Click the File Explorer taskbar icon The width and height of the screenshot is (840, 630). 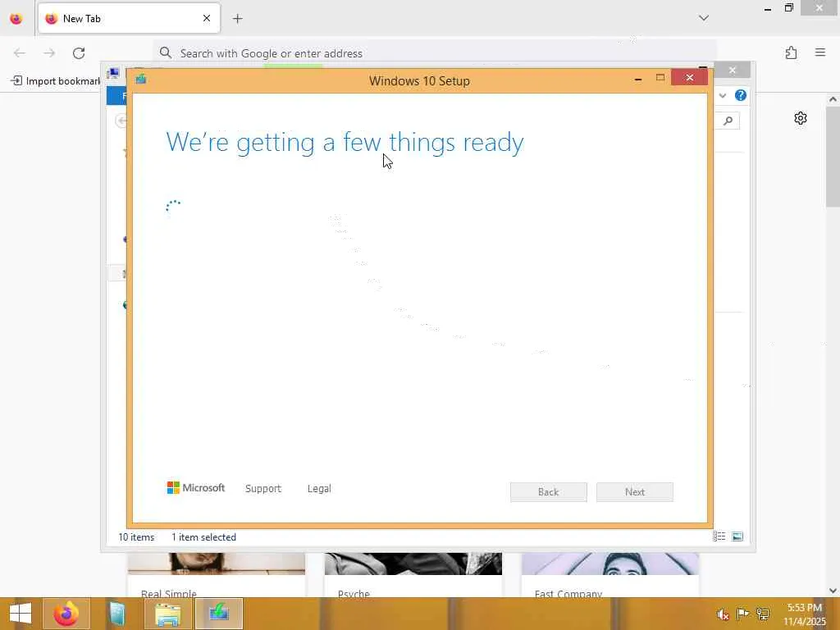[x=167, y=614]
